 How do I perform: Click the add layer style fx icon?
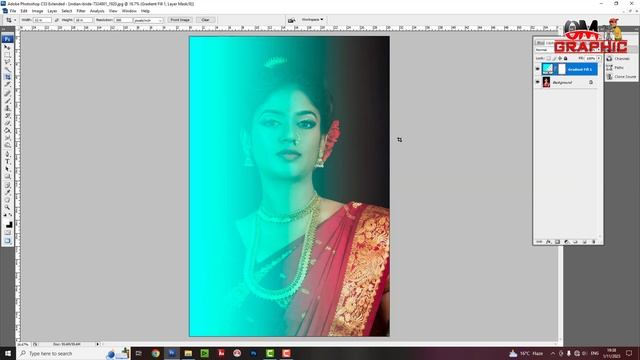pos(549,242)
